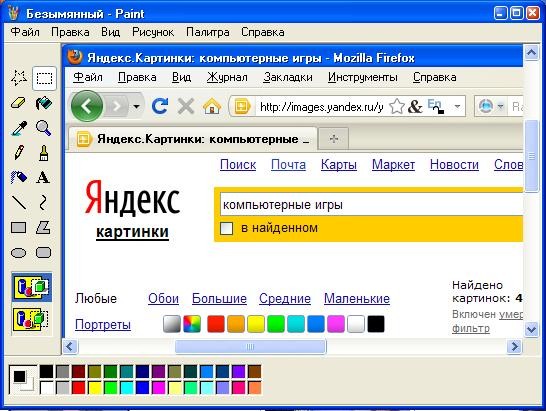This screenshot has width=546, height=411.
Task: Choose opaque selection mode option
Action: pyautogui.click(x=32, y=287)
